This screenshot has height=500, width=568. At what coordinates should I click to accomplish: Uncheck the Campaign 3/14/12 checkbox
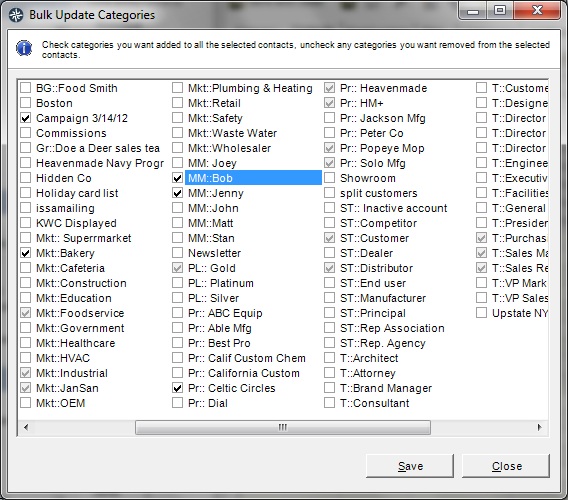[25, 118]
